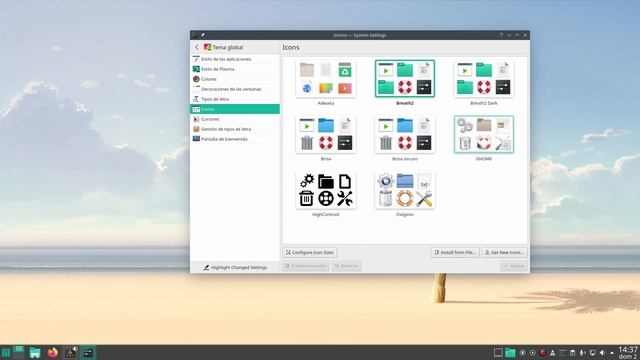Click the virtual desktop pager in taskbar
This screenshot has height=360, width=640.
pos(18,353)
